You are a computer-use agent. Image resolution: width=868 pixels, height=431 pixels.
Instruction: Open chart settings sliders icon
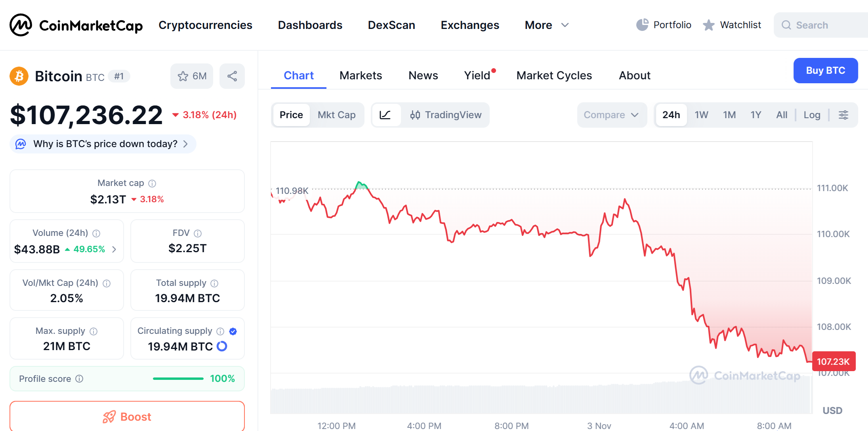click(x=843, y=115)
